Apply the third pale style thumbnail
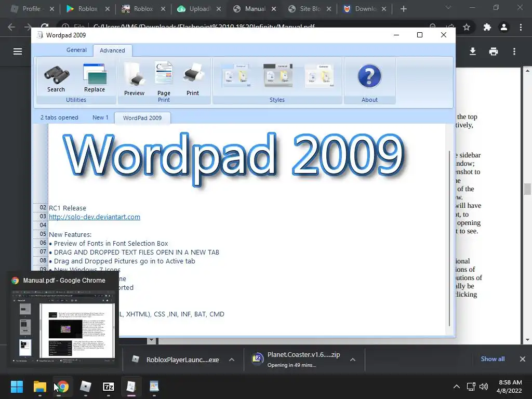This screenshot has width=532, height=399. 320,75
